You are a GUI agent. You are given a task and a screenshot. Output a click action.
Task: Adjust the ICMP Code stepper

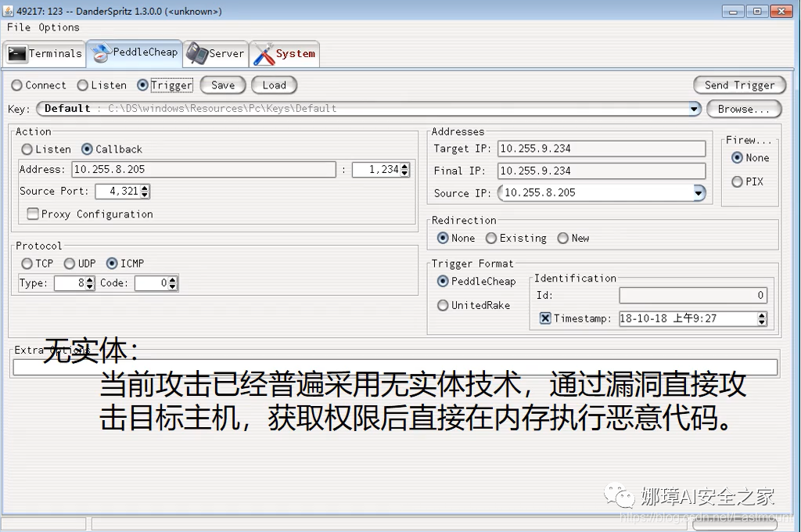point(173,283)
